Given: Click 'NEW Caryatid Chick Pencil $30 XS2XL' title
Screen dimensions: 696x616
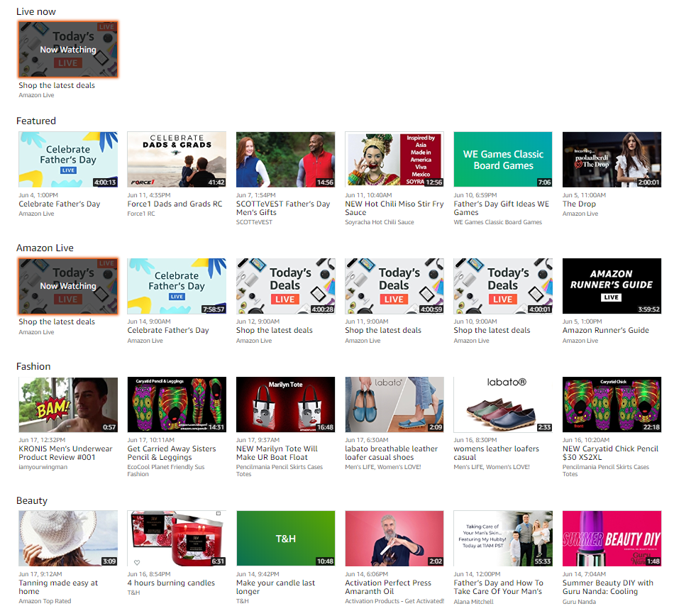Looking at the screenshot, I should point(610,453).
